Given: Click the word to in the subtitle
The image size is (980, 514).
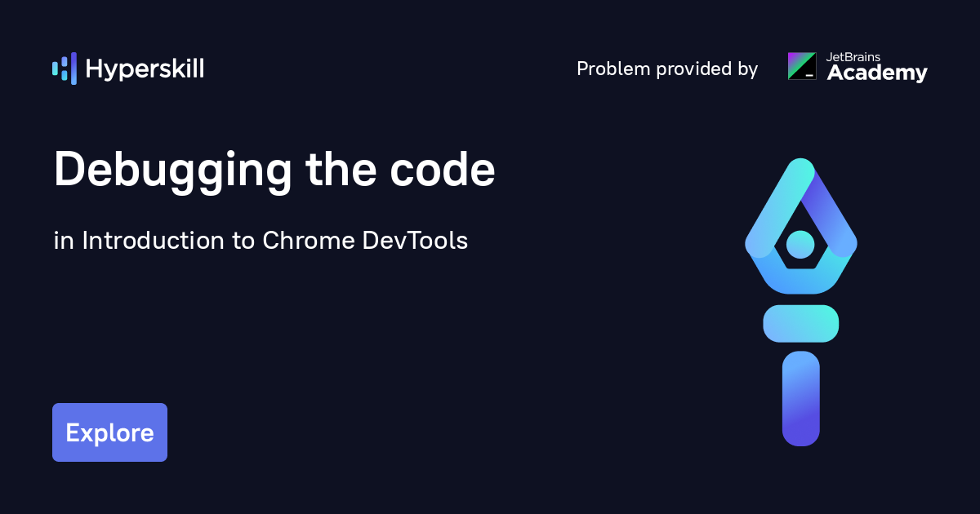Looking at the screenshot, I should pyautogui.click(x=243, y=241).
